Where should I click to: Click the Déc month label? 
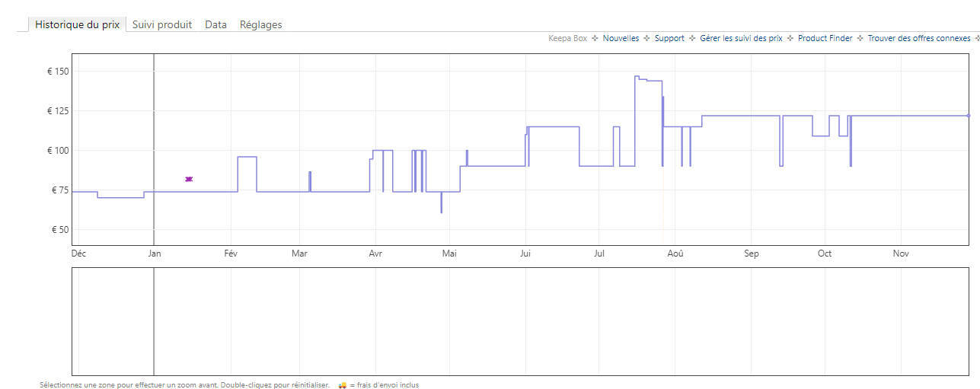click(79, 253)
